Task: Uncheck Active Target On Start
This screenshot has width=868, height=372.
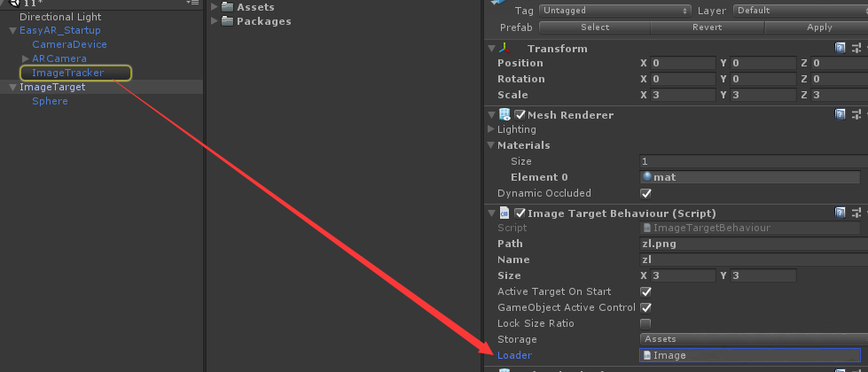Action: click(645, 291)
